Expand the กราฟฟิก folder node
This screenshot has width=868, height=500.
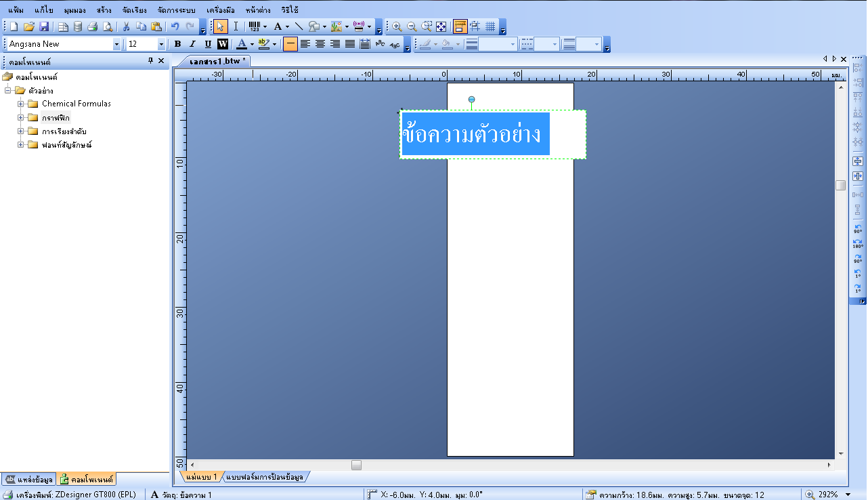(21, 117)
